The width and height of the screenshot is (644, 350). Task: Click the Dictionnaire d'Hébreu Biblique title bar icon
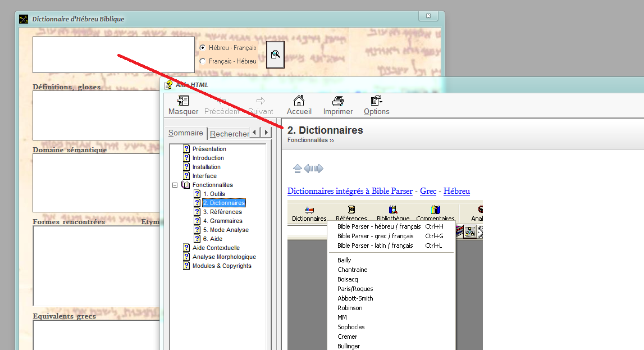click(24, 19)
